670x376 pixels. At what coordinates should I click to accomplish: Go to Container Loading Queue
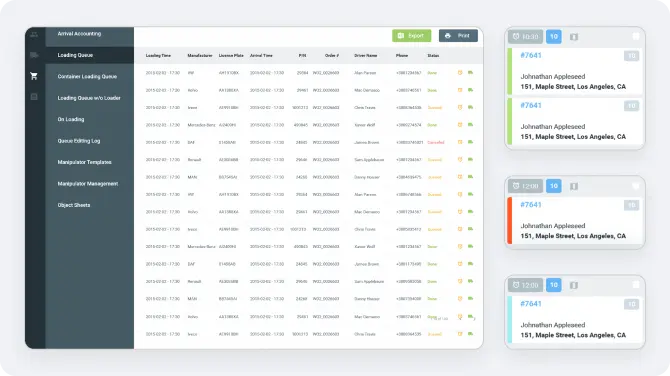[87, 76]
